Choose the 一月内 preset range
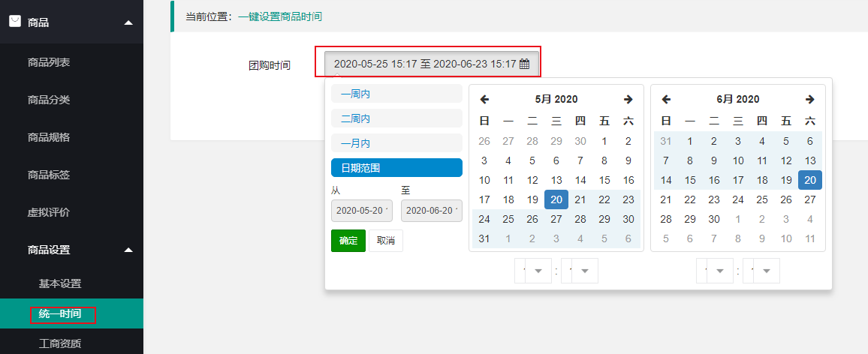This screenshot has height=354, width=868. pos(396,143)
